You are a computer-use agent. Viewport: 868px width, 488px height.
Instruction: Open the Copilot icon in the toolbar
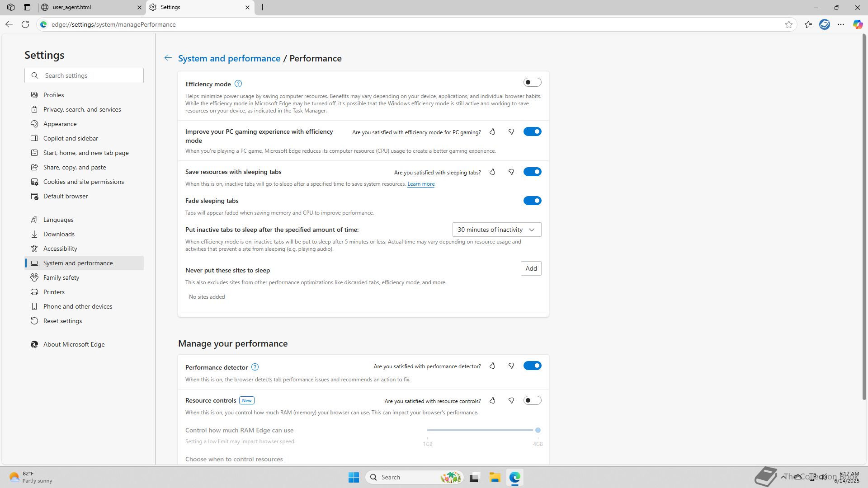coord(857,24)
